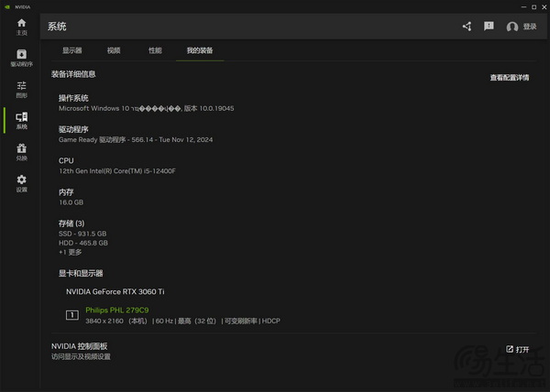Select the 我的装备 tab

[x=200, y=50]
